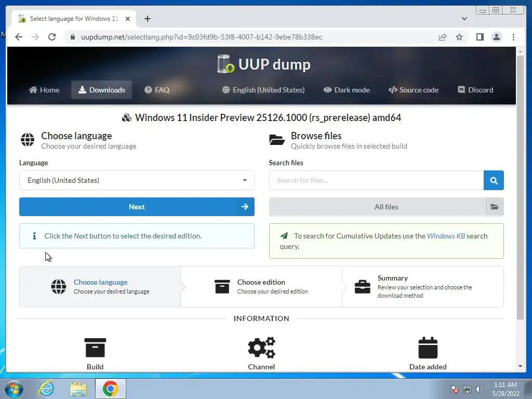The width and height of the screenshot is (532, 399).
Task: Click the paper plane icon in update tip
Action: pyautogui.click(x=284, y=236)
